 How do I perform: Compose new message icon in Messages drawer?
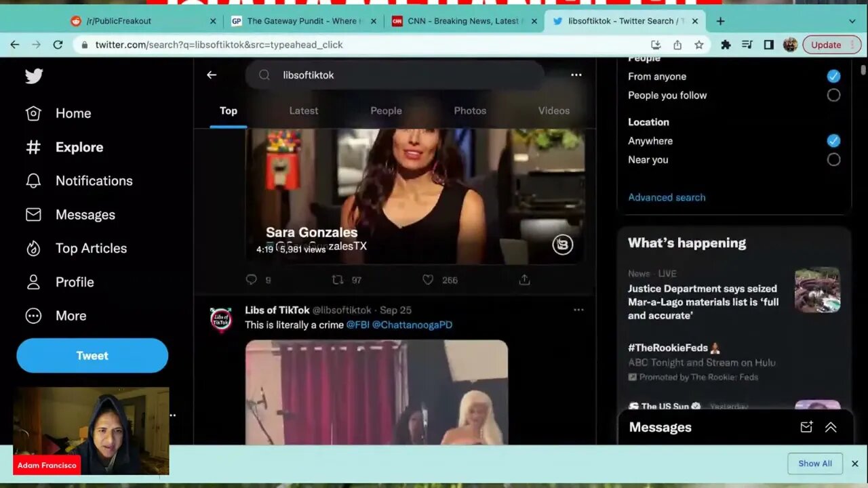point(806,427)
